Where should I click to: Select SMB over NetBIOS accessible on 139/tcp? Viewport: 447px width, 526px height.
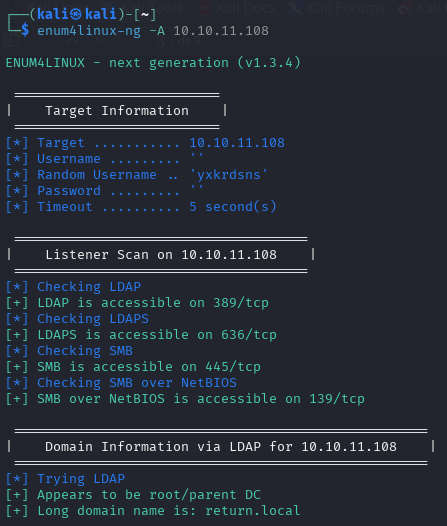185,399
